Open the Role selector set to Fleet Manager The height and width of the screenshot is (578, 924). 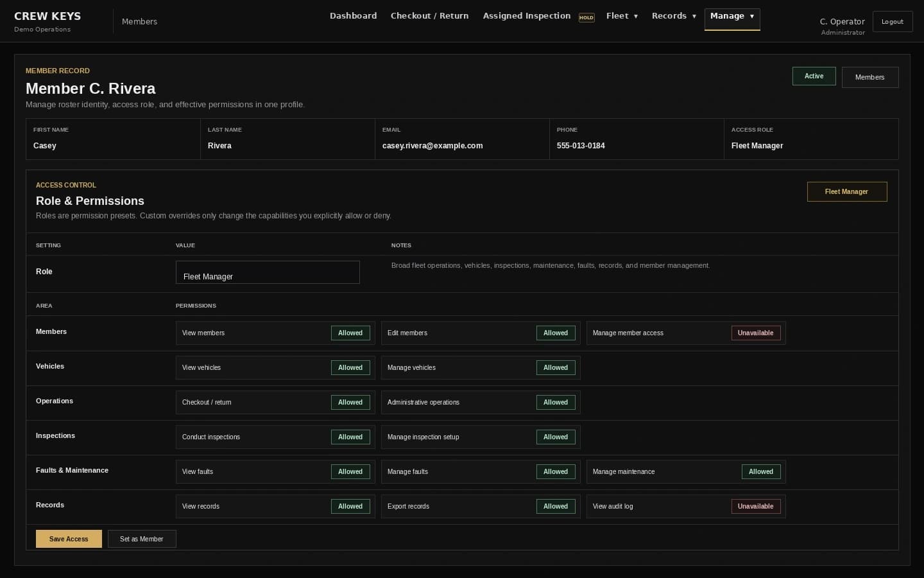pos(268,272)
